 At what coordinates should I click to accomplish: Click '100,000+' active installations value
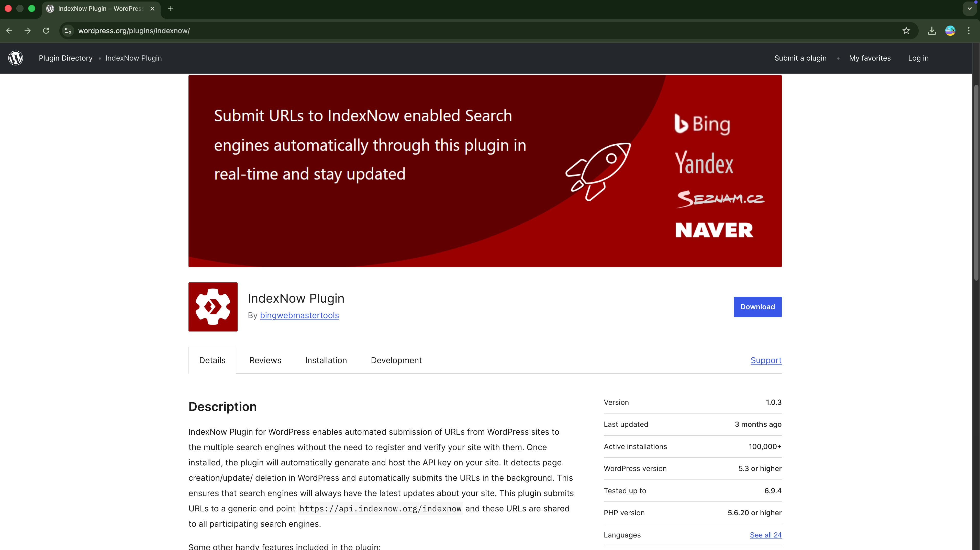tap(765, 446)
